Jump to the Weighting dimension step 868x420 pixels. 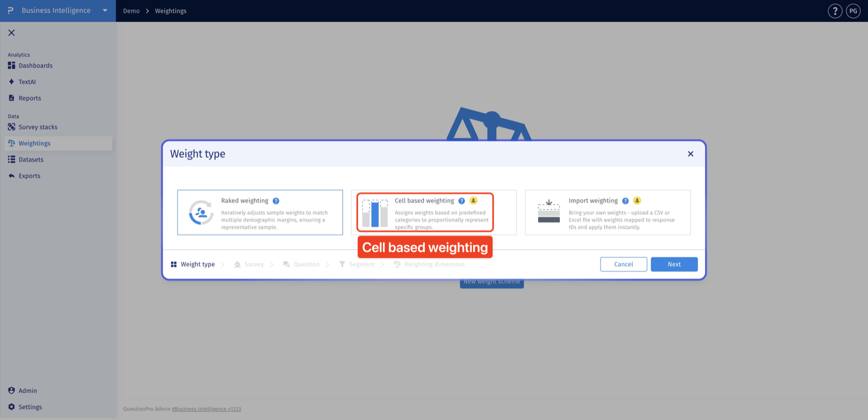pos(429,264)
